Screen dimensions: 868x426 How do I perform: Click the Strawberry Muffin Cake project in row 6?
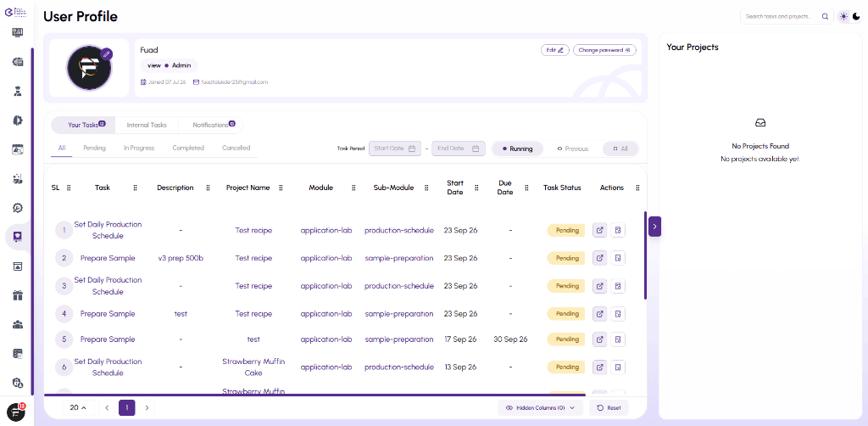pyautogui.click(x=253, y=367)
